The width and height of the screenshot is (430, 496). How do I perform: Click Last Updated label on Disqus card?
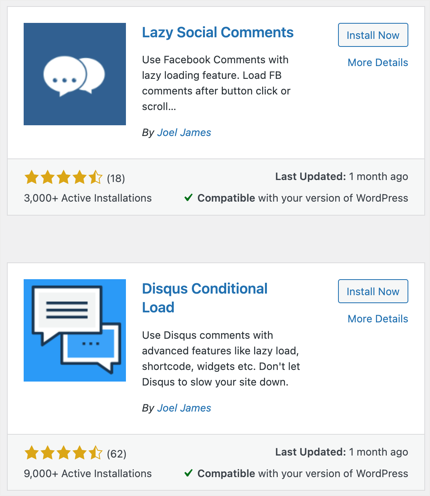coord(311,452)
